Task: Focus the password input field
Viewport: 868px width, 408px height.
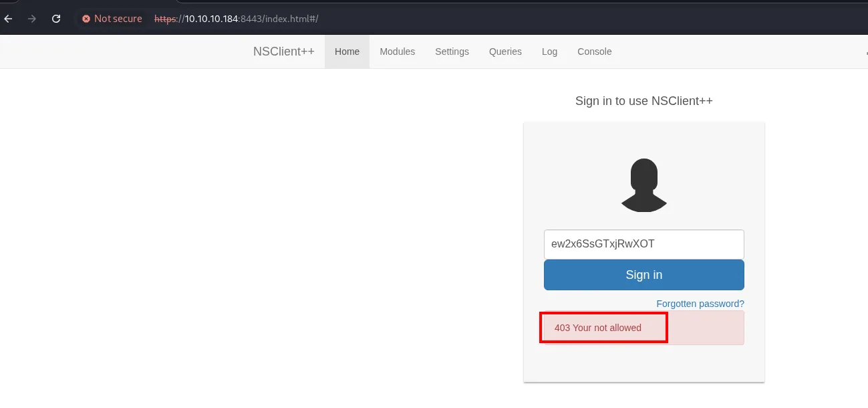Action: 644,244
